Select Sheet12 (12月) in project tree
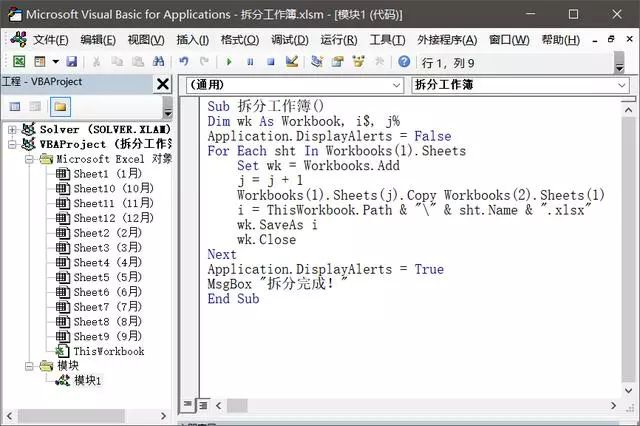 click(113, 218)
